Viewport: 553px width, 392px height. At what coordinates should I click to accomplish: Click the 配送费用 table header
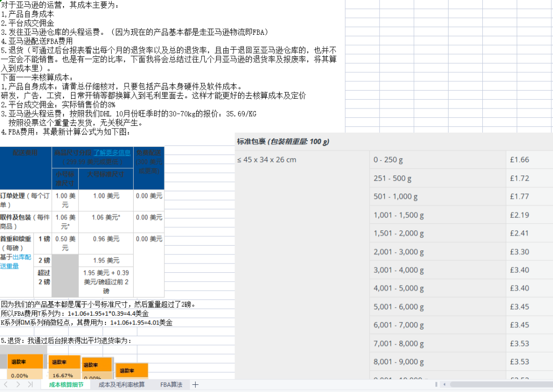tap(25, 153)
